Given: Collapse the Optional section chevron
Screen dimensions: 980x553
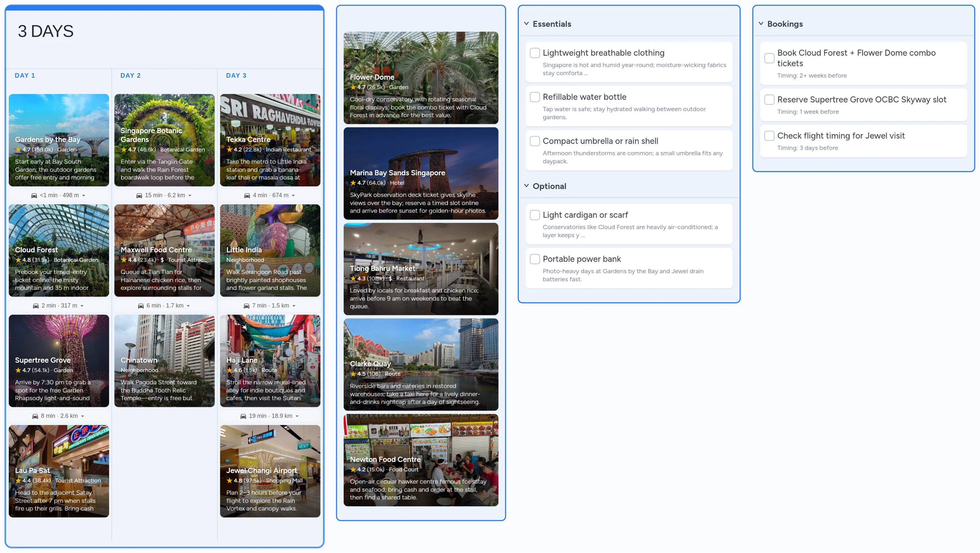Looking at the screenshot, I should [x=526, y=186].
